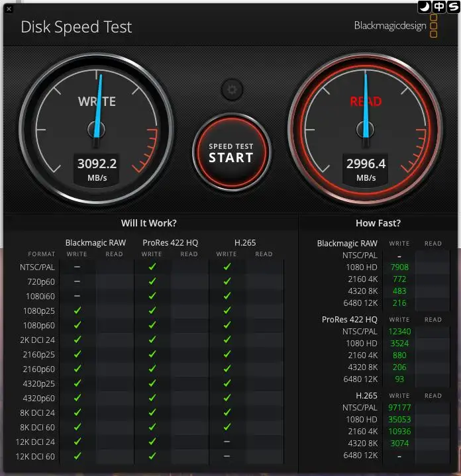Click the 2K DCI 24 format row label
This screenshot has height=476, width=461.
[37, 340]
